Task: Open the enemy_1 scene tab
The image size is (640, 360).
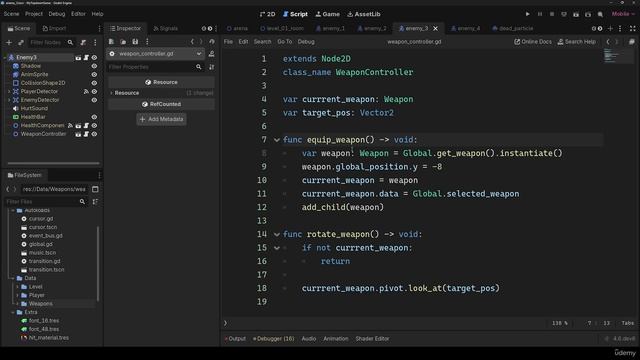Action: tap(330, 29)
